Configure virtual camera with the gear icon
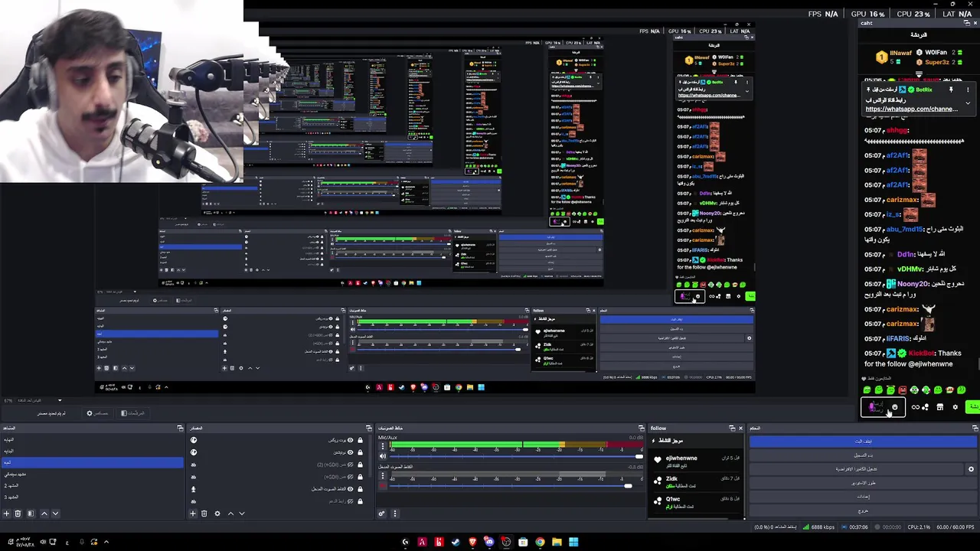Screen dimensions: 980x551 point(971,469)
